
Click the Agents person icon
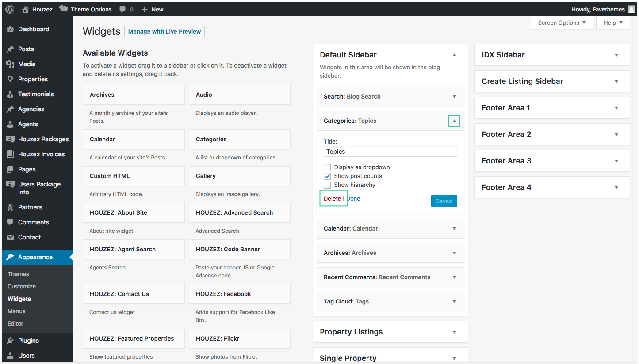(10, 124)
